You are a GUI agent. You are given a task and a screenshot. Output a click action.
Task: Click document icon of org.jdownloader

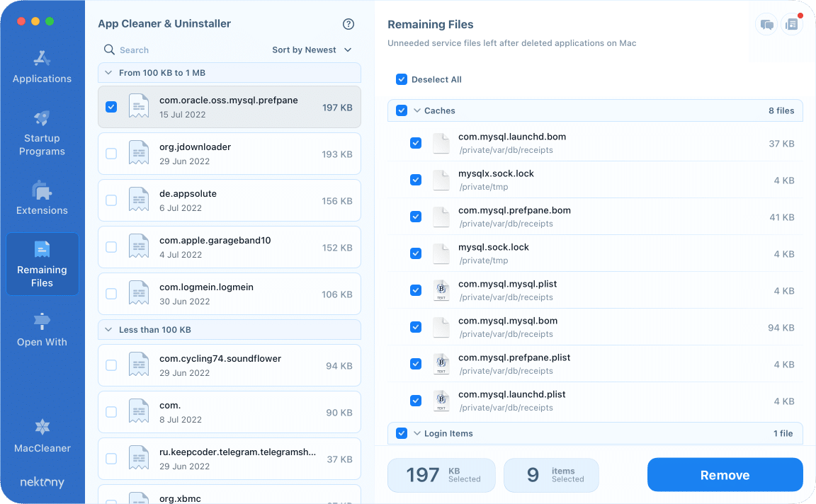pos(138,154)
